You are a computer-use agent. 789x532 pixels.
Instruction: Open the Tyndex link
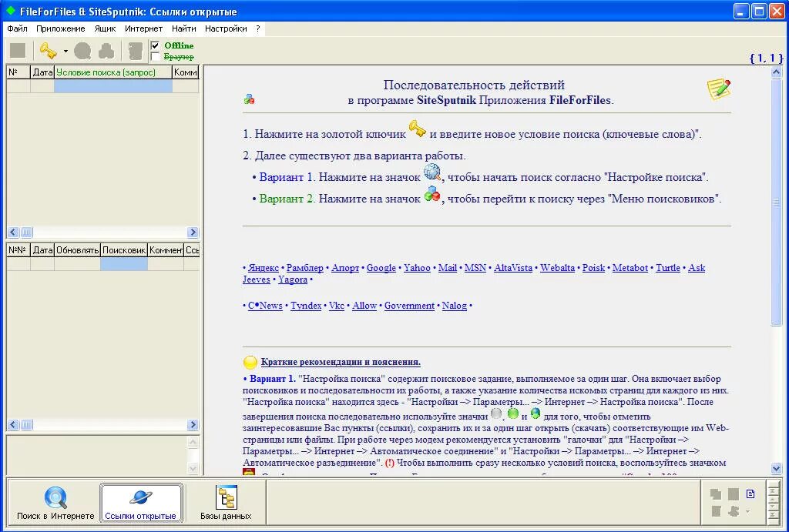point(305,306)
